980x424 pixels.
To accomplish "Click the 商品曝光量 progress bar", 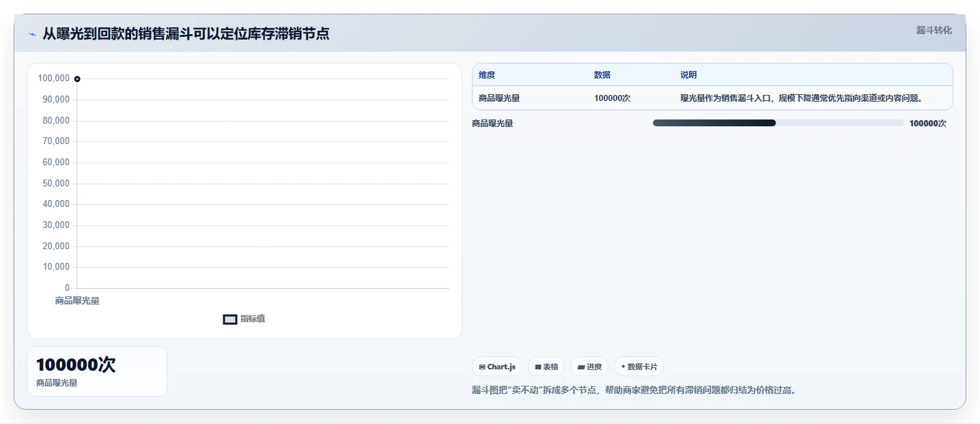I will pos(779,123).
